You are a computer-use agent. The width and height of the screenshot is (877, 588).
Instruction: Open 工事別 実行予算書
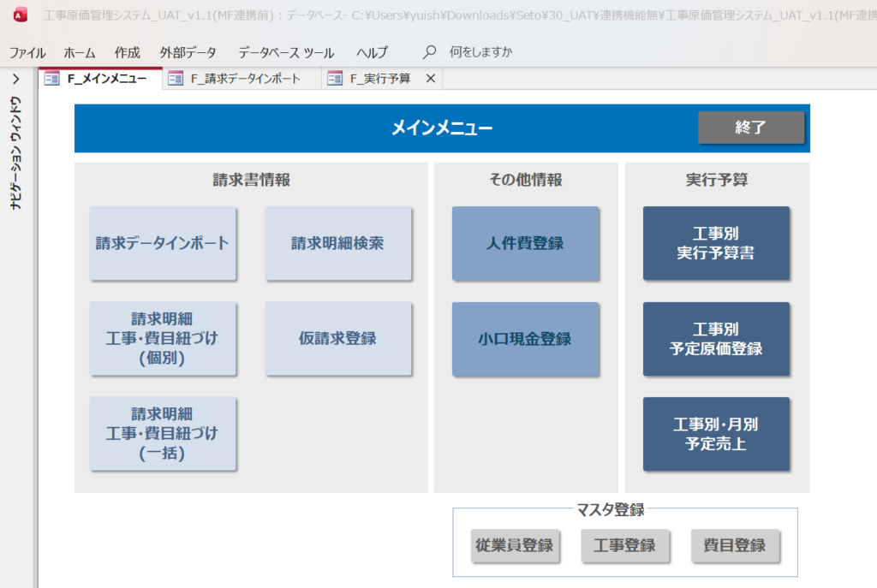tap(716, 243)
